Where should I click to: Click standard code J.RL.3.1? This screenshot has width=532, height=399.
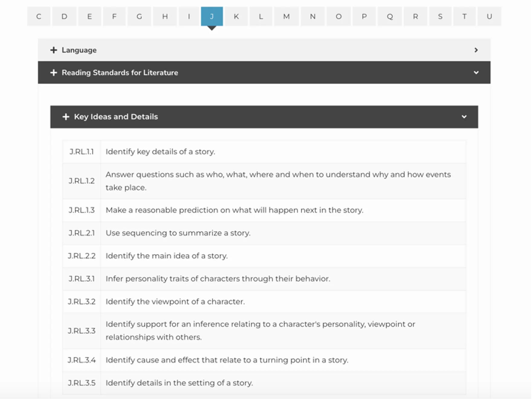point(82,279)
